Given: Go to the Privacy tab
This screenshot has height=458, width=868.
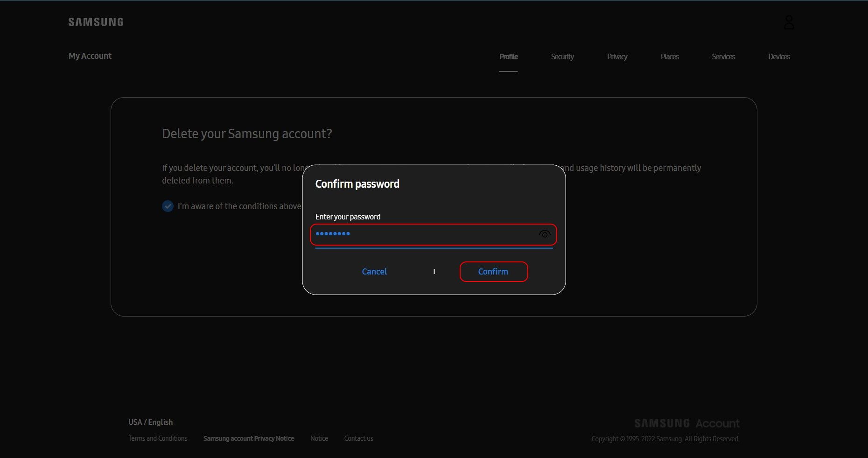Looking at the screenshot, I should coord(617,56).
